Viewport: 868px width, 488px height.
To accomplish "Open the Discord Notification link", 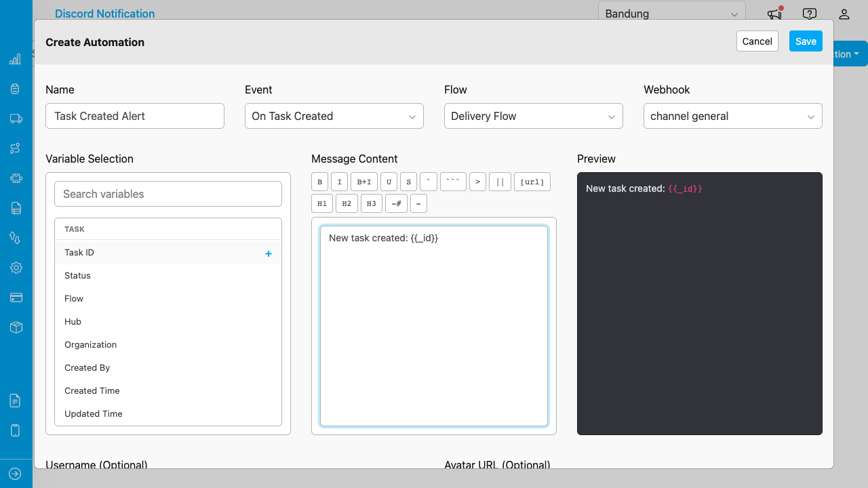I will 104,14.
